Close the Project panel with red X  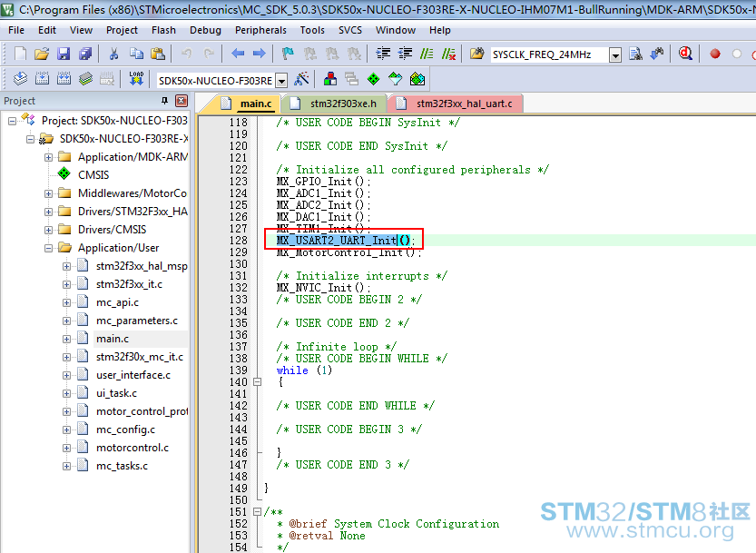tap(182, 101)
